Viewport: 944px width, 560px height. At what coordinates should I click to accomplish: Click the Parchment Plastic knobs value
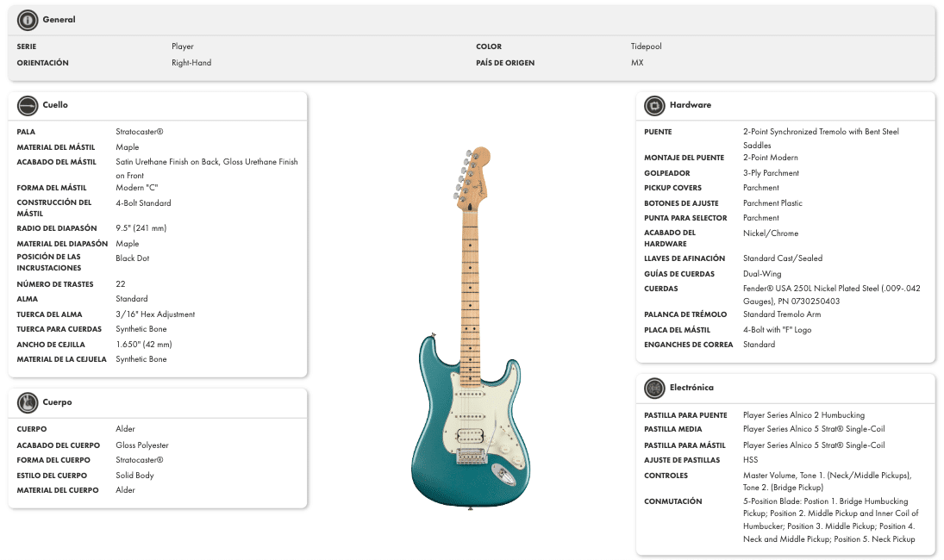(x=772, y=203)
